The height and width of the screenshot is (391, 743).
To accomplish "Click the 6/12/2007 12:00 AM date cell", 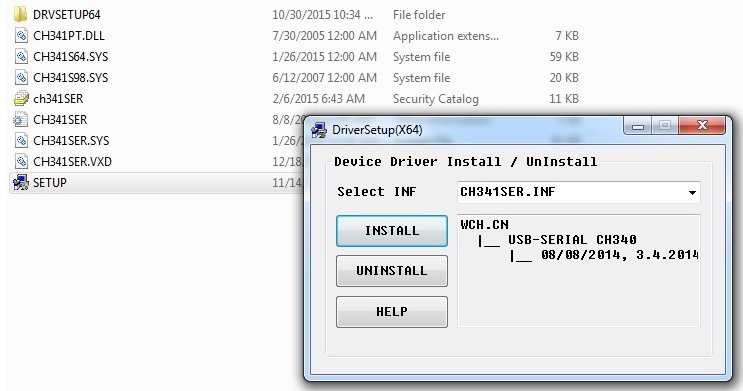I will [x=325, y=77].
